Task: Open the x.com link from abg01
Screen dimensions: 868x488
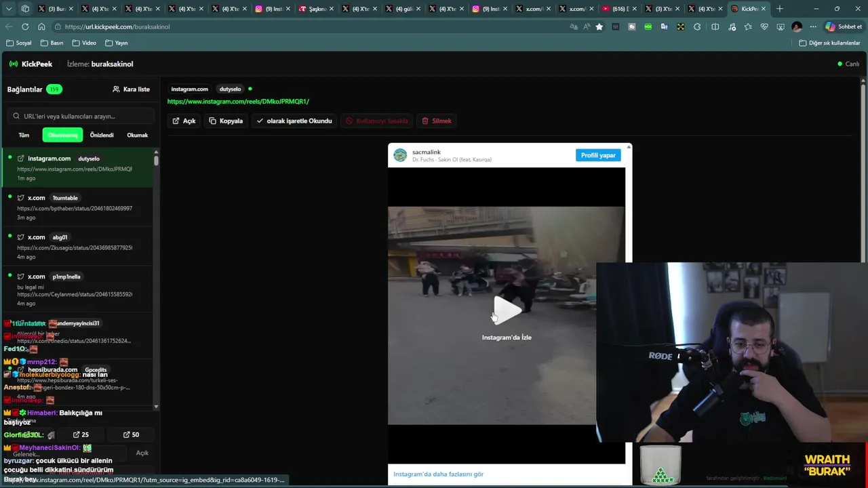Action: (77, 247)
